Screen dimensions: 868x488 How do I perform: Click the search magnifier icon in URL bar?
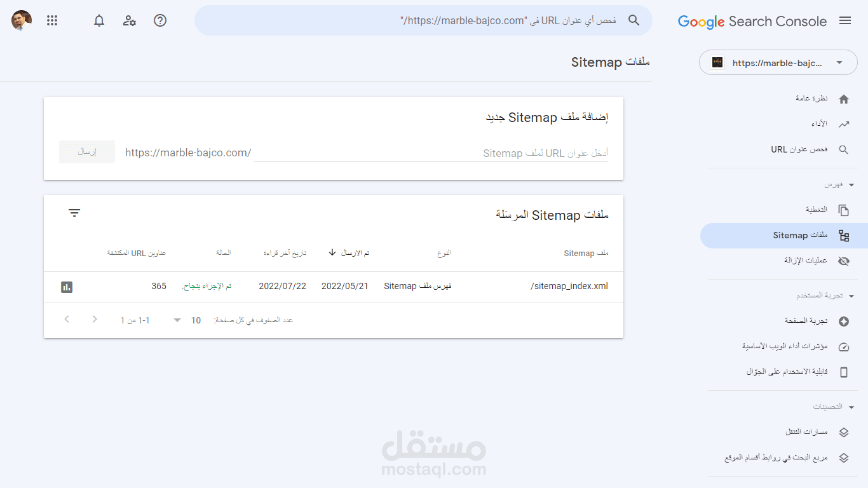tap(634, 20)
